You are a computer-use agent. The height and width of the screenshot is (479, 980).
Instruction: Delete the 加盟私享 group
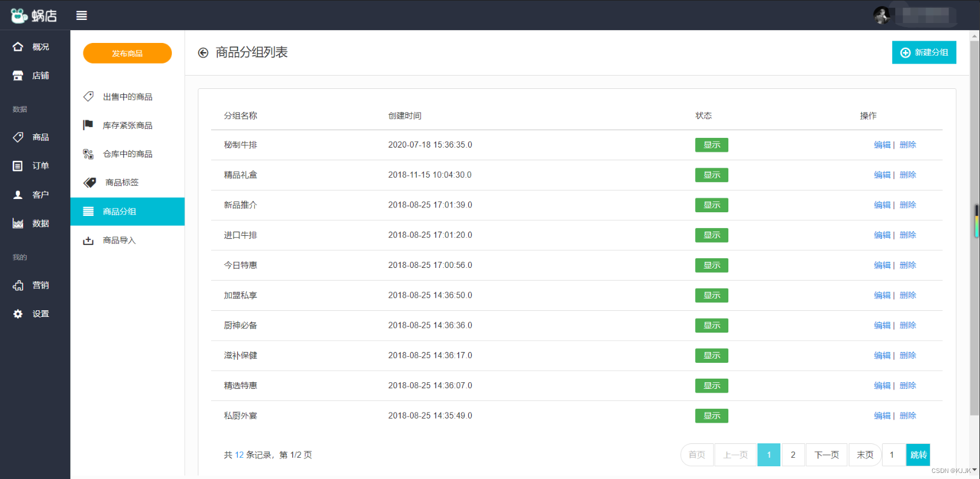[908, 295]
